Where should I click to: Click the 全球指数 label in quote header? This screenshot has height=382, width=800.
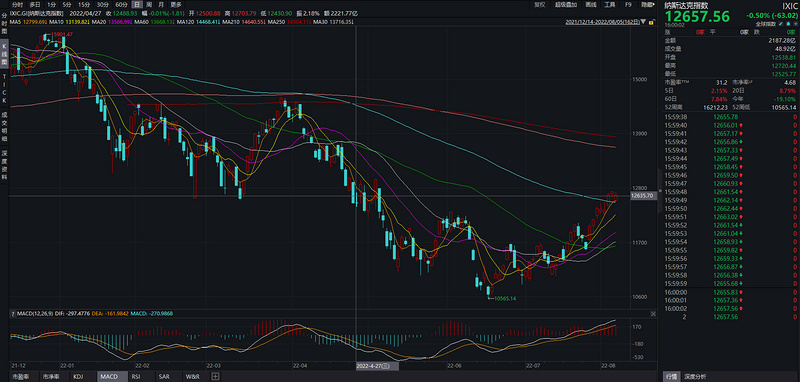point(766,23)
